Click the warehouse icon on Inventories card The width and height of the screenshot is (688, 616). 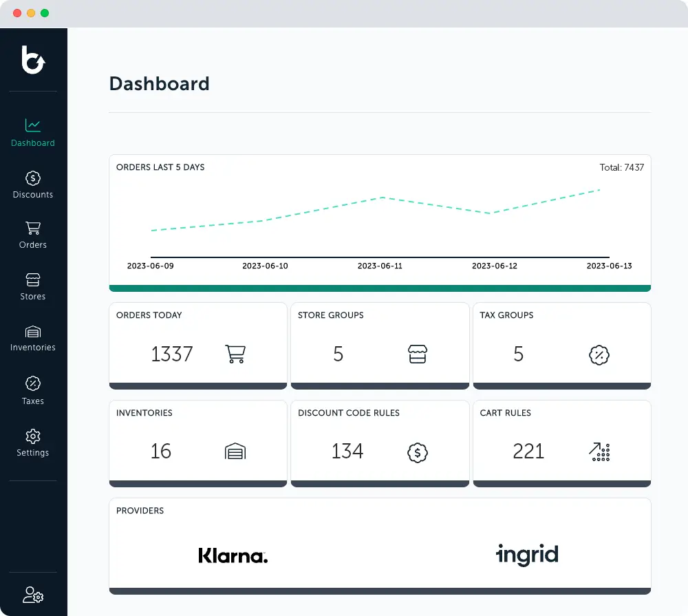pyautogui.click(x=235, y=452)
